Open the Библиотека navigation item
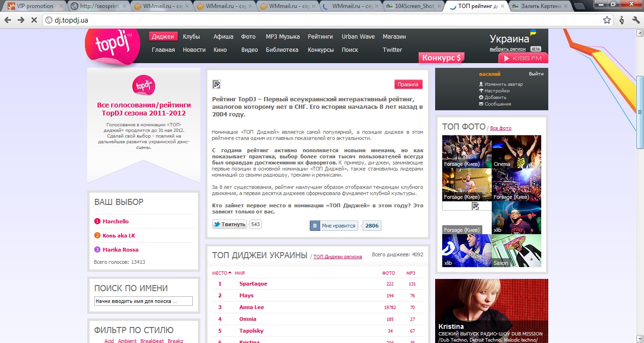644x343 pixels. coord(282,50)
